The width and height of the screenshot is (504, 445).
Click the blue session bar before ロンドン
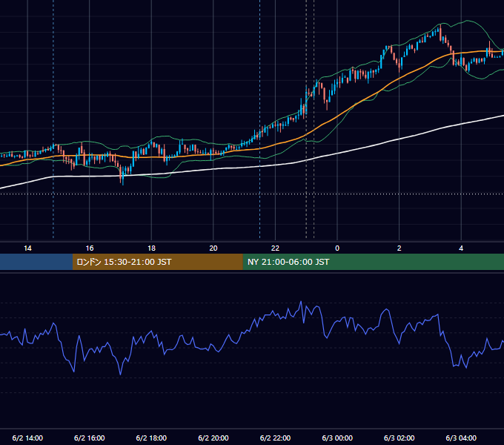(x=36, y=262)
